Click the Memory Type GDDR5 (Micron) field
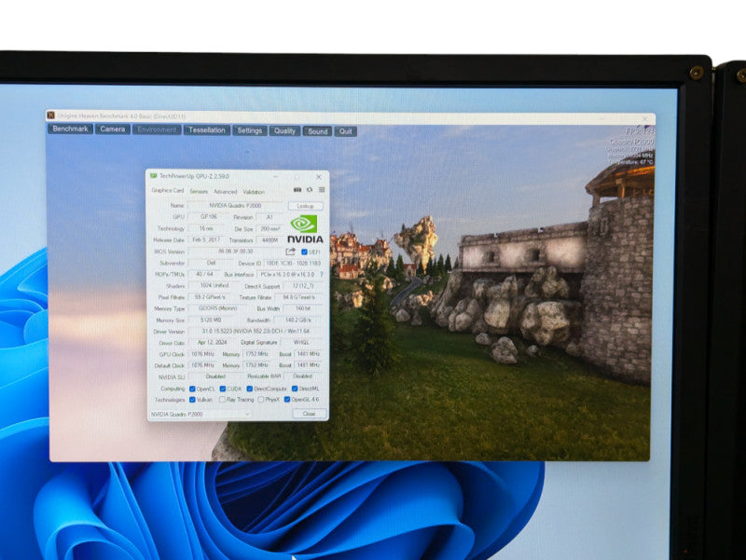The width and height of the screenshot is (746, 560). pyautogui.click(x=218, y=308)
